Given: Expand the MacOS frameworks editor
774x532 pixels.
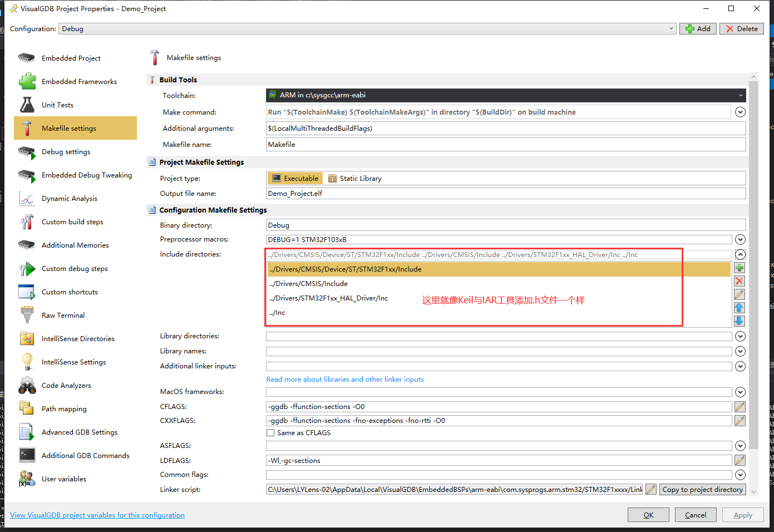Looking at the screenshot, I should [x=740, y=392].
